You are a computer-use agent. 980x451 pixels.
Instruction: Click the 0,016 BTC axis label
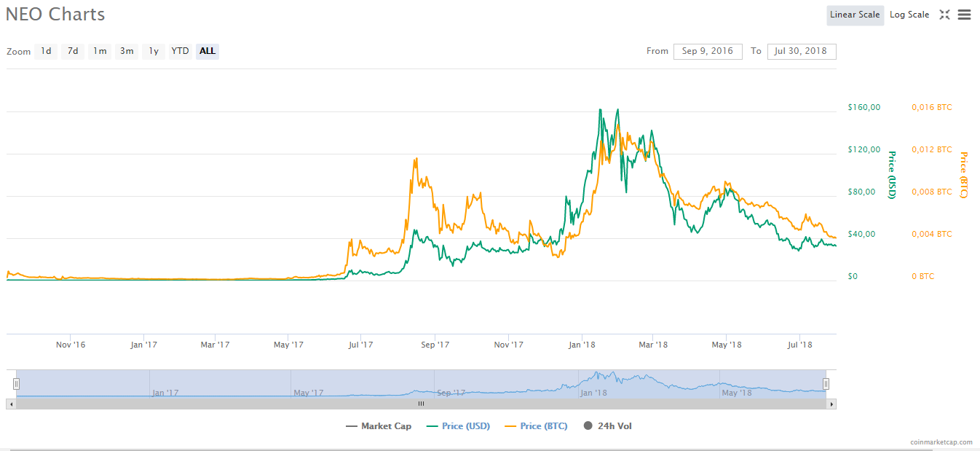point(932,107)
